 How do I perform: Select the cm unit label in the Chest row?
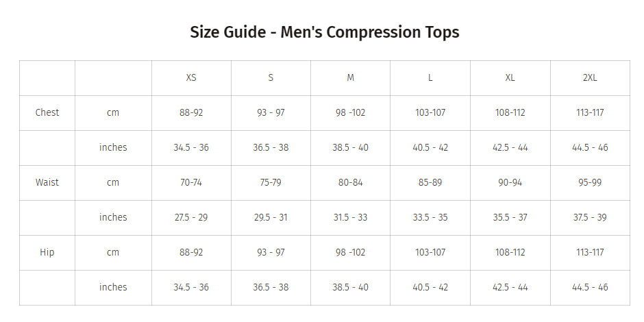(113, 112)
